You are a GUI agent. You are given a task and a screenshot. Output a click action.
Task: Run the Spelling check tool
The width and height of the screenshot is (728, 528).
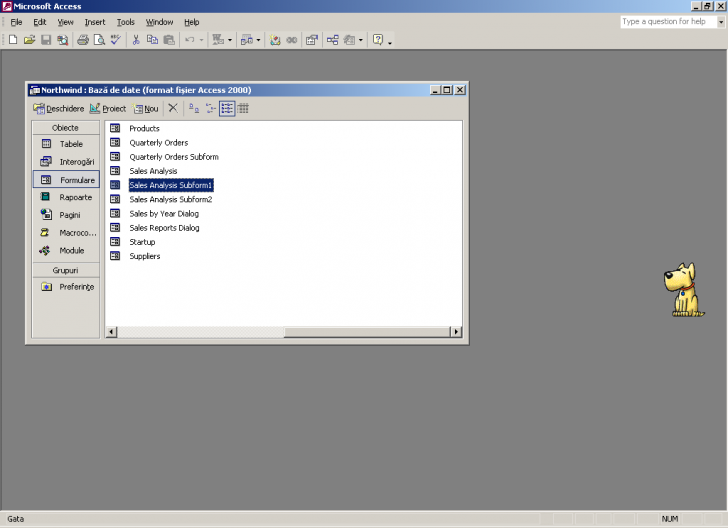click(x=116, y=40)
